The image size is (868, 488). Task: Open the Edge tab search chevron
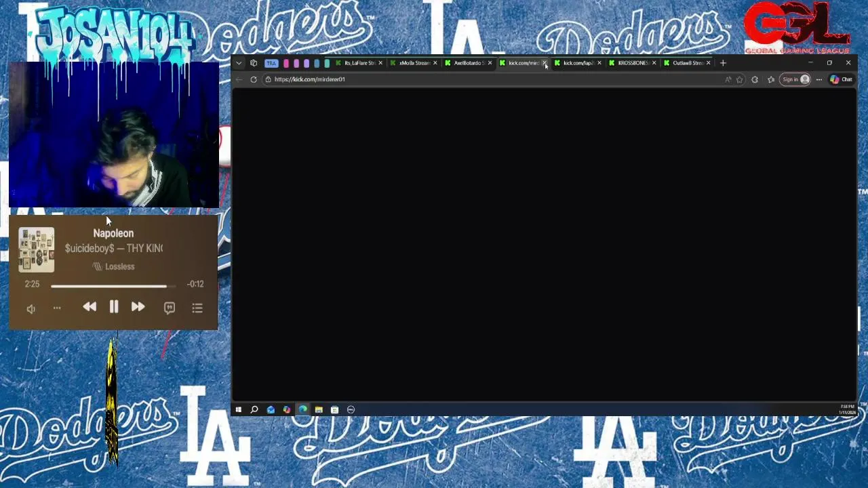[239, 63]
